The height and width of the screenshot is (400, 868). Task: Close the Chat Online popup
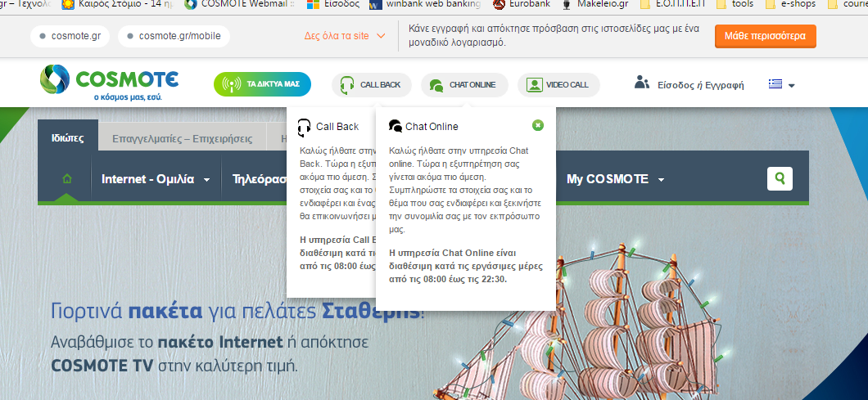[537, 126]
